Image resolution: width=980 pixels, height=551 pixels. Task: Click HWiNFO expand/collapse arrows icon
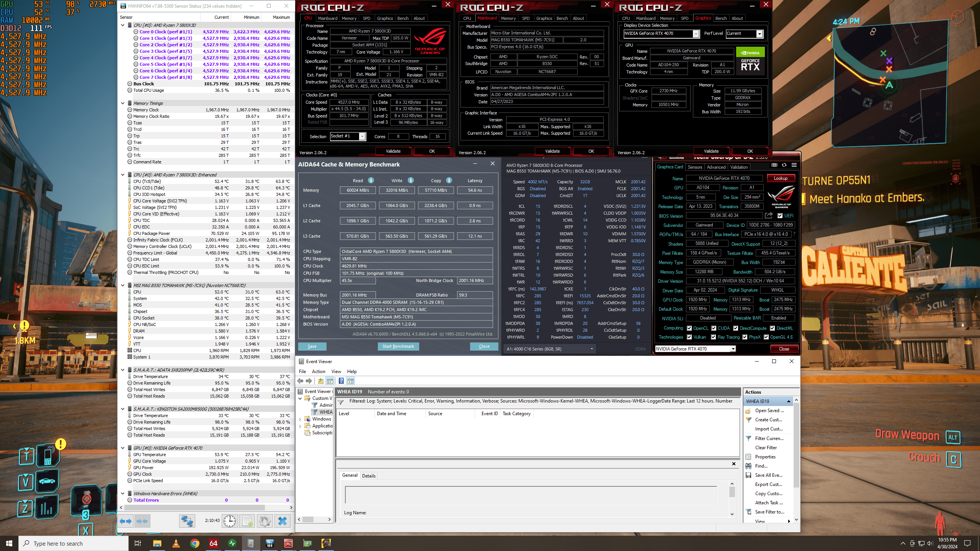[126, 521]
